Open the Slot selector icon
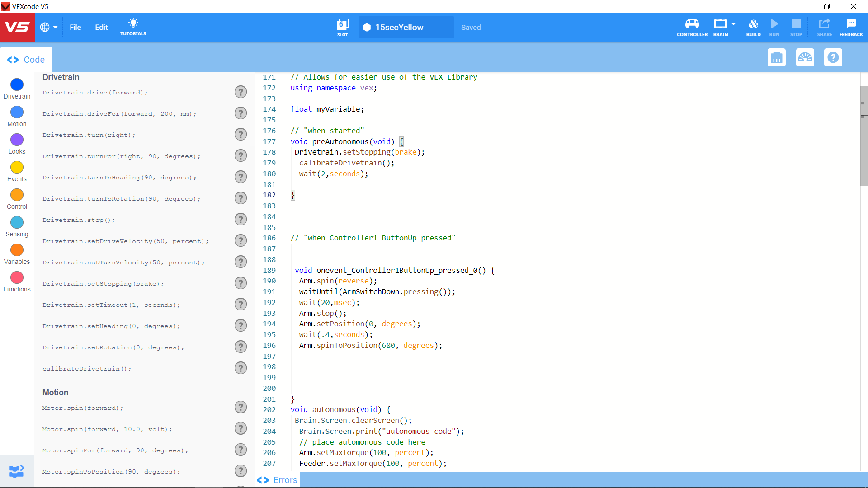Screen dimensions: 868x488 point(343,27)
